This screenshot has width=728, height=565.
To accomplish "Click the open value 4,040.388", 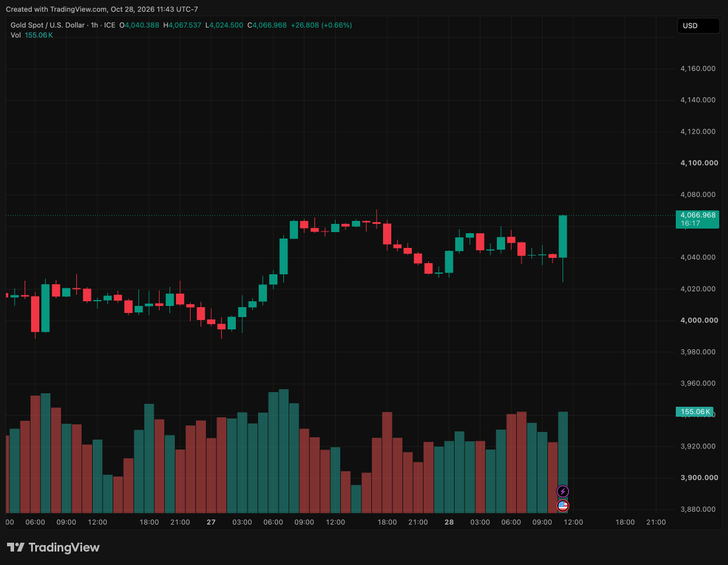I will [x=142, y=25].
